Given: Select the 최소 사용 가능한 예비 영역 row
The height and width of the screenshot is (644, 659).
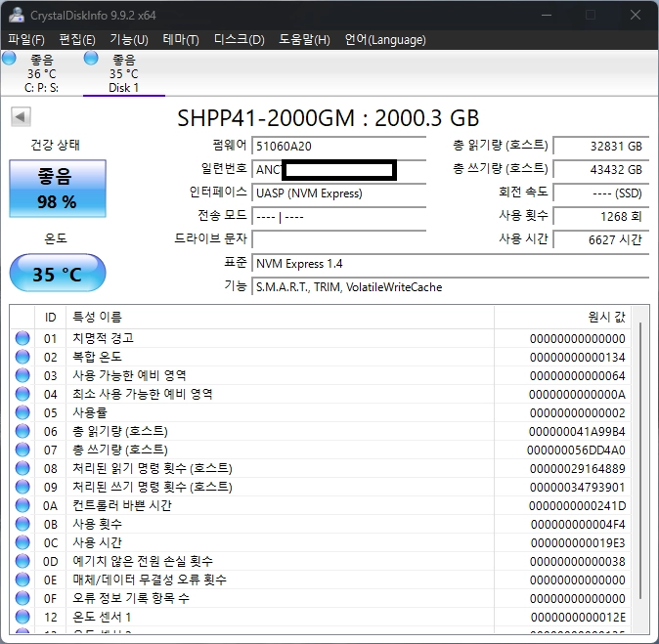Looking at the screenshot, I should tap(321, 394).
